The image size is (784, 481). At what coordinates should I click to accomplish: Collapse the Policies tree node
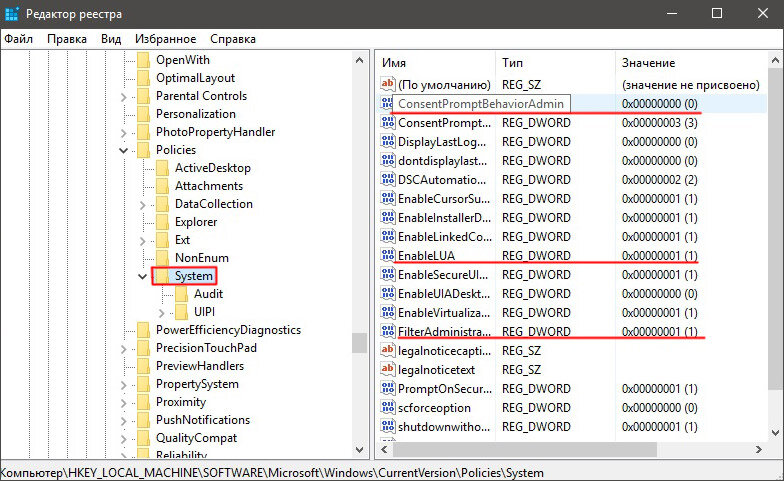coord(124,150)
